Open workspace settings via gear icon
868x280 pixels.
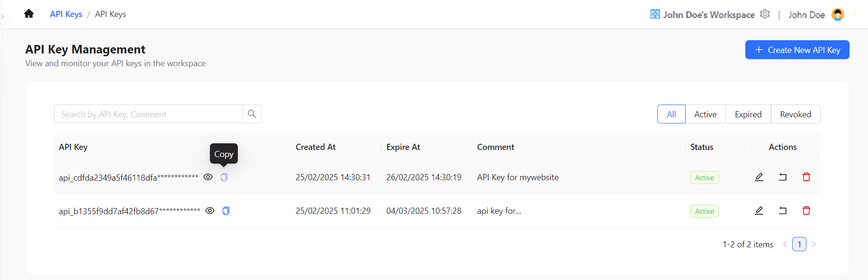pos(765,14)
